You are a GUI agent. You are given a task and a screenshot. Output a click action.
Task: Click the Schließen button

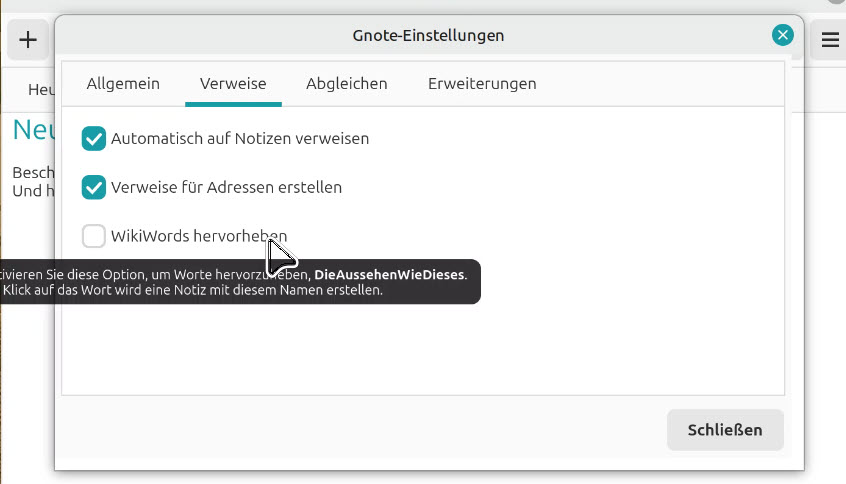[725, 430]
